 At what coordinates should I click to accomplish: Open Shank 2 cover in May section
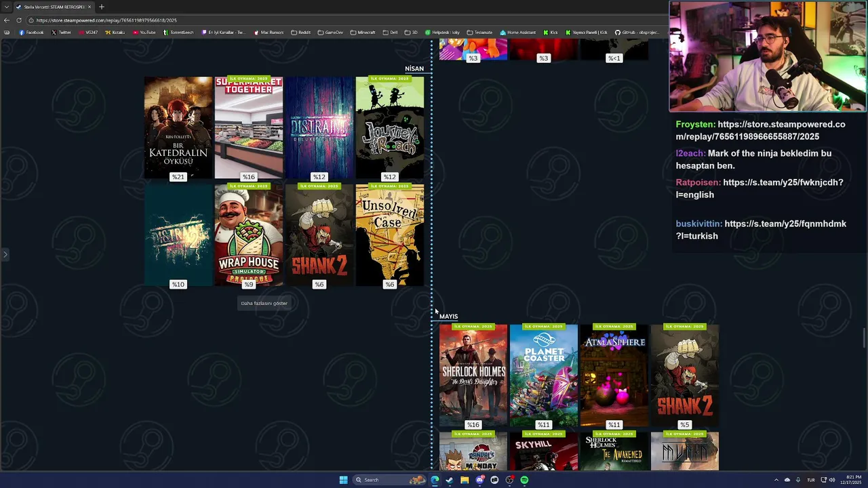[x=684, y=375]
